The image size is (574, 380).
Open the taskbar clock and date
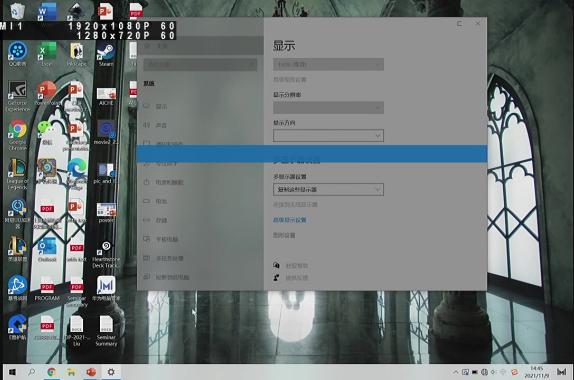[x=536, y=372]
